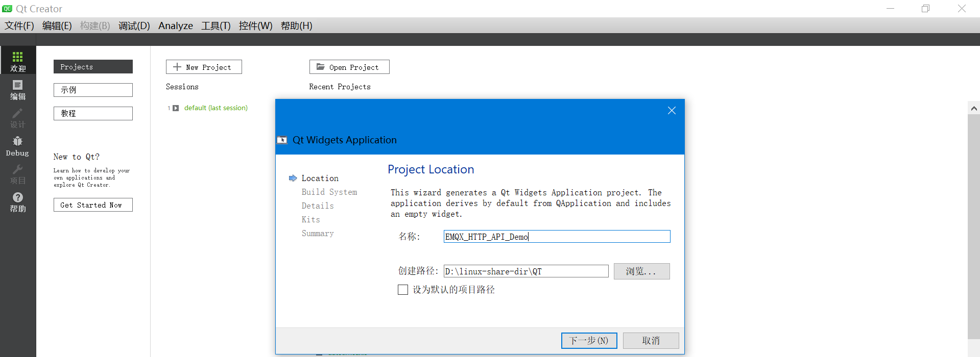The width and height of the screenshot is (980, 357).
Task: Minimize the Qt Creator window
Action: point(891,9)
